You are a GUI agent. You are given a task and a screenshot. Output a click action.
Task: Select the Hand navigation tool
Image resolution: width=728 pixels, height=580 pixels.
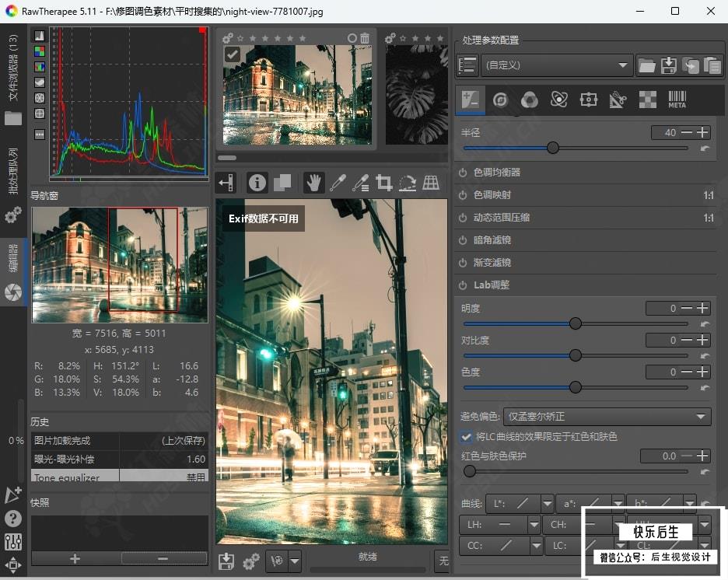[314, 183]
